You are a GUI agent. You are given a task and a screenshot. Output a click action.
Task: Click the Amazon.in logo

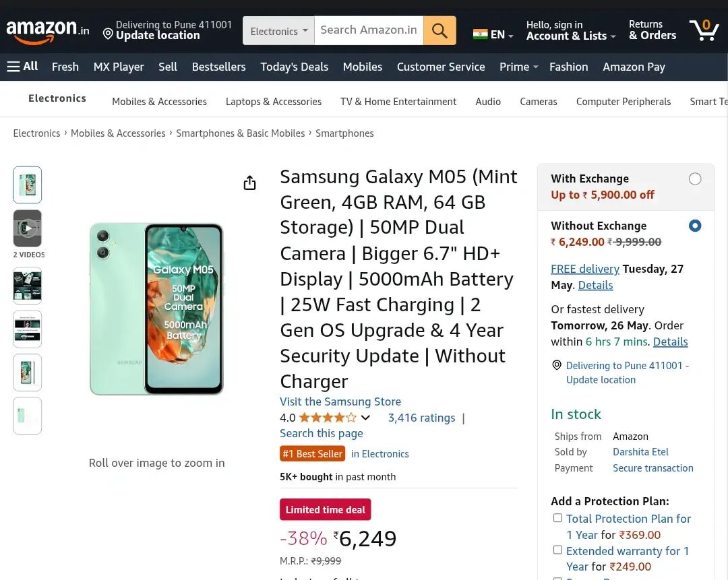[47, 31]
